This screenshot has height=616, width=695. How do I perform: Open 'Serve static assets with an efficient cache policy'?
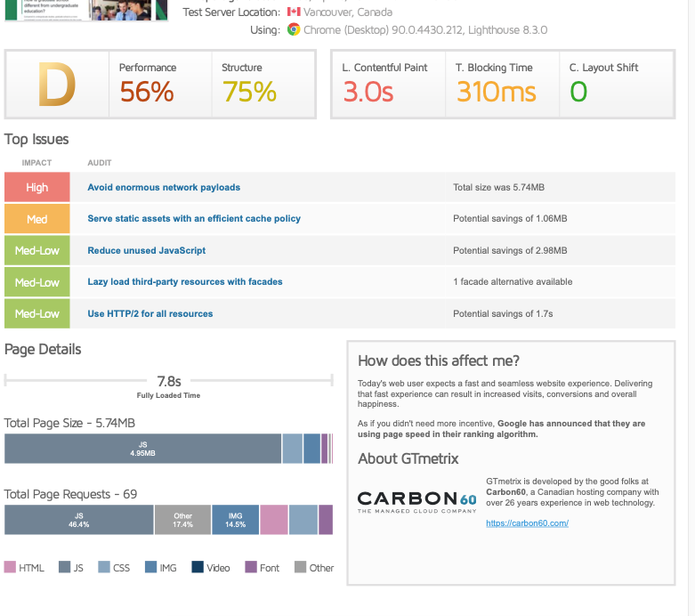[194, 218]
